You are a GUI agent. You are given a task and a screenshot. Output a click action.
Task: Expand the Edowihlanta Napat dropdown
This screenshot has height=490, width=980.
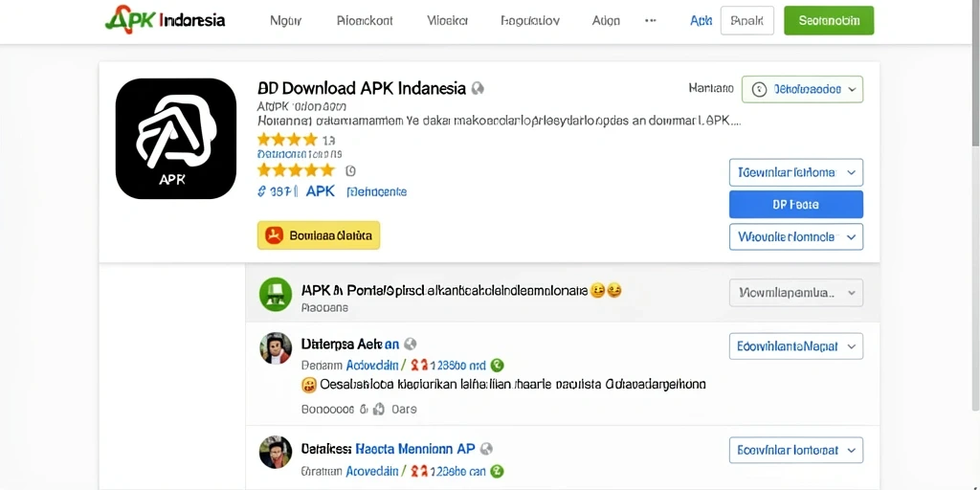[x=795, y=346]
